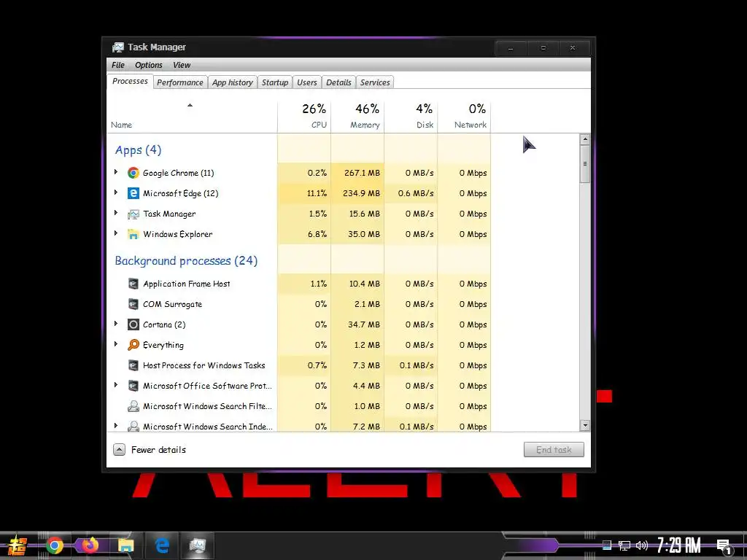The height and width of the screenshot is (560, 747).
Task: Open Firefox from the taskbar
Action: point(90,545)
